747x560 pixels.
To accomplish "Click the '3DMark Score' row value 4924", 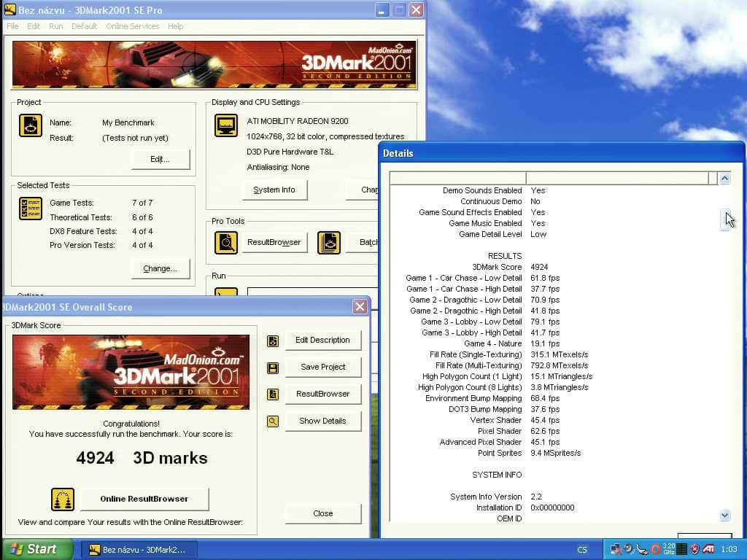I will [x=539, y=267].
